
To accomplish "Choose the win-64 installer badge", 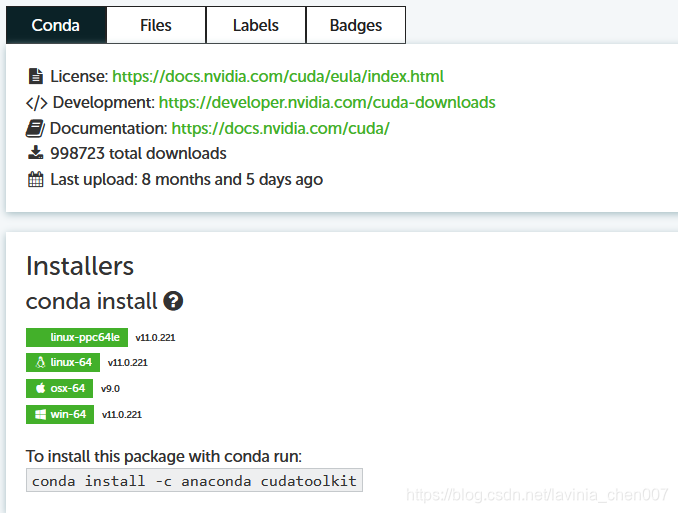I will pyautogui.click(x=60, y=414).
